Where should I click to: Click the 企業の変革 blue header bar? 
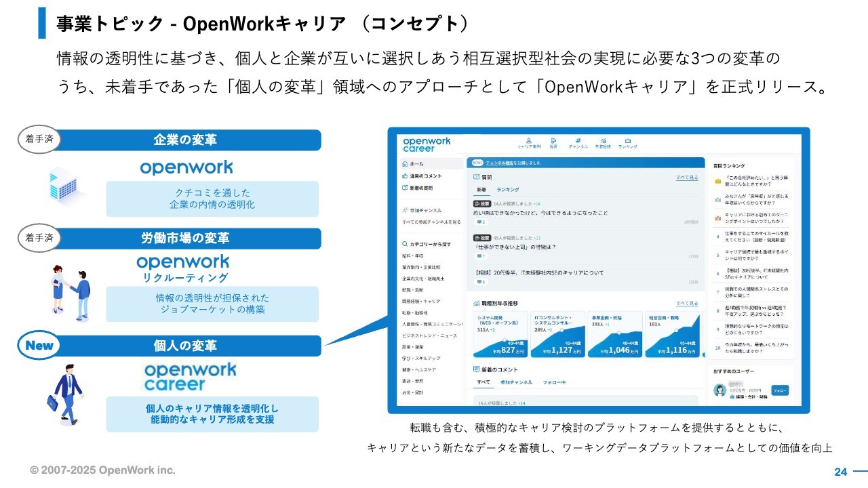(185, 140)
